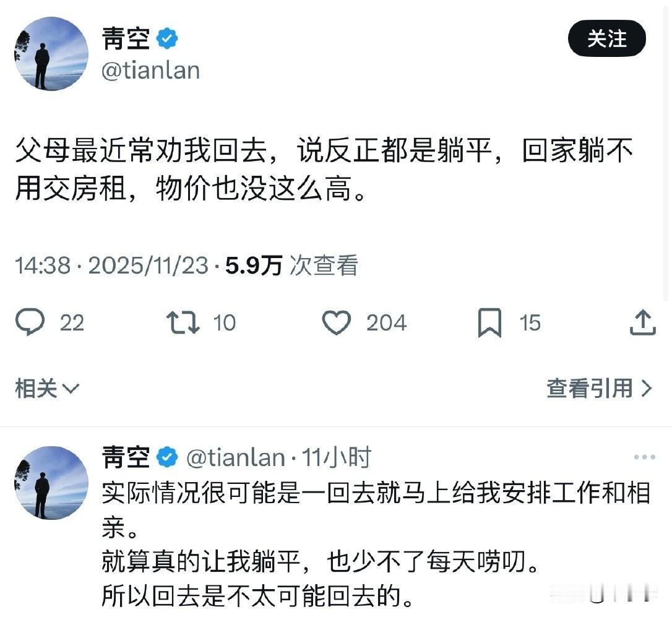Click the 关注 follow button
The width and height of the screenshot is (672, 617).
click(x=606, y=38)
